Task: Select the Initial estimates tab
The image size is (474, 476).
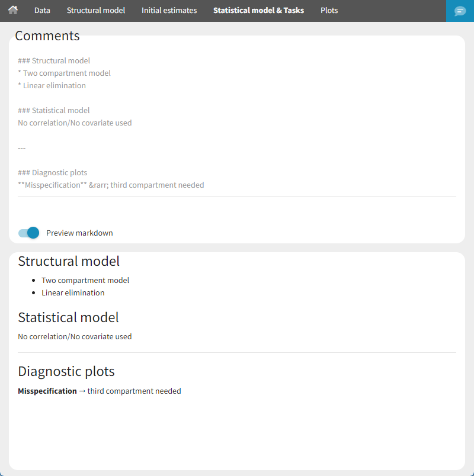Action: coord(169,10)
